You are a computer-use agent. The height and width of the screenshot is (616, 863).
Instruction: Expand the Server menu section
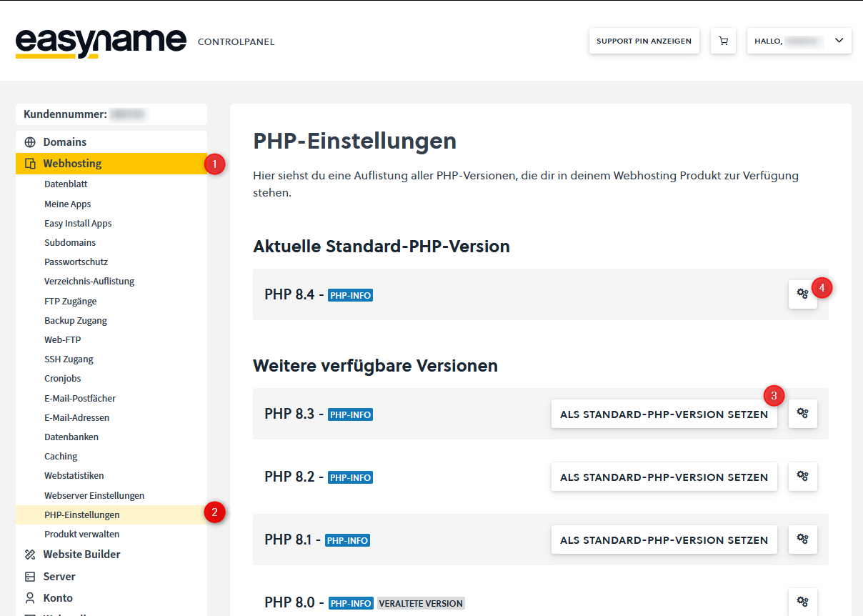click(59, 577)
